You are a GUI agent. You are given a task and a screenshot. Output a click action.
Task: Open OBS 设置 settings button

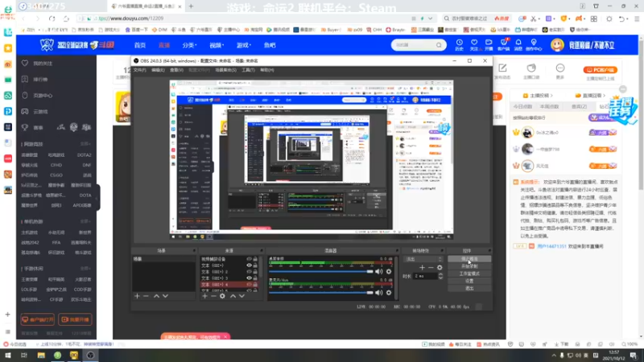click(469, 281)
